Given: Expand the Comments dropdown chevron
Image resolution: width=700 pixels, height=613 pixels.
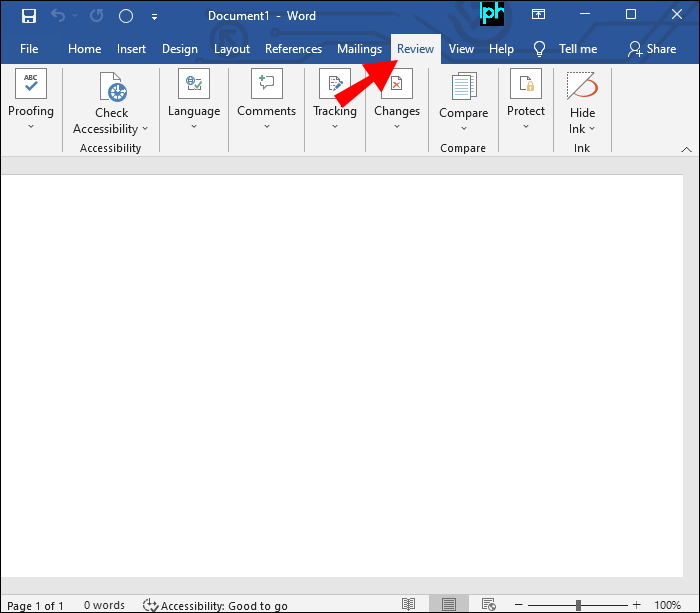Looking at the screenshot, I should [x=267, y=127].
